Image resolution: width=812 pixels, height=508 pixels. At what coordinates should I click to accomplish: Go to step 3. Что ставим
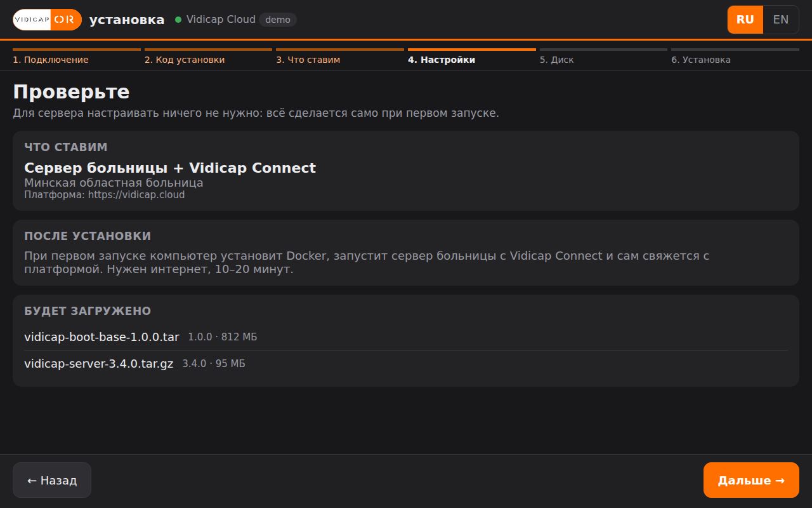click(340, 57)
